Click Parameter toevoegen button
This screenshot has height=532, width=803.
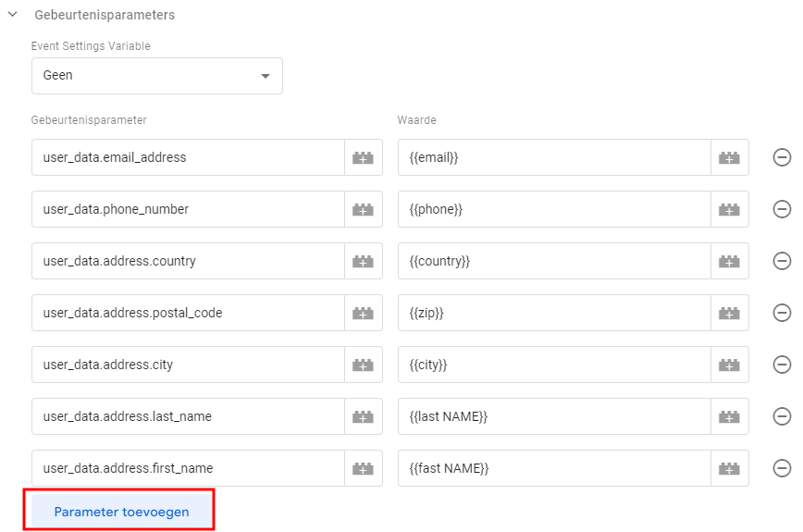pos(121,512)
